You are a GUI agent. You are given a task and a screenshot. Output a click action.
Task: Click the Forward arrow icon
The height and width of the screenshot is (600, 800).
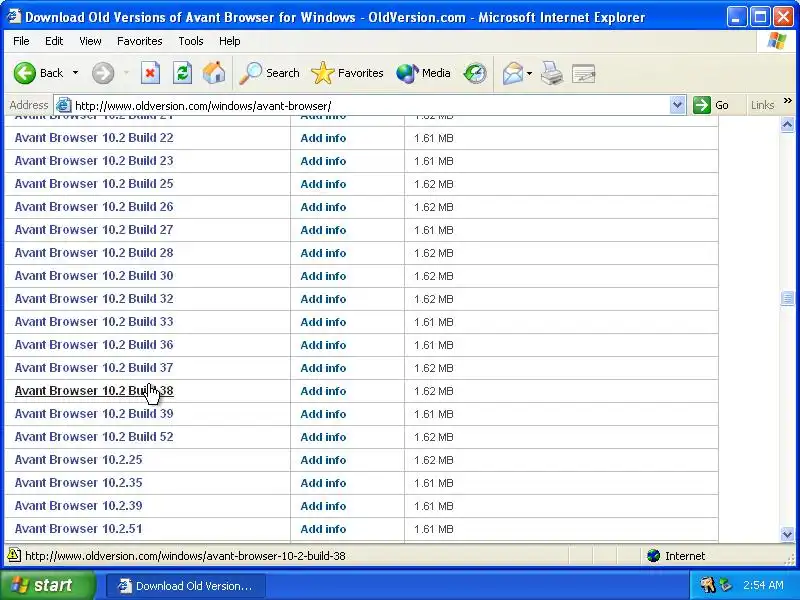103,73
